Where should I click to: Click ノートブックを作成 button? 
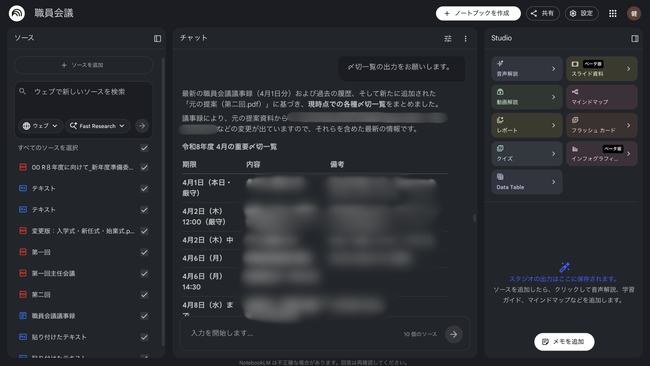tap(478, 13)
